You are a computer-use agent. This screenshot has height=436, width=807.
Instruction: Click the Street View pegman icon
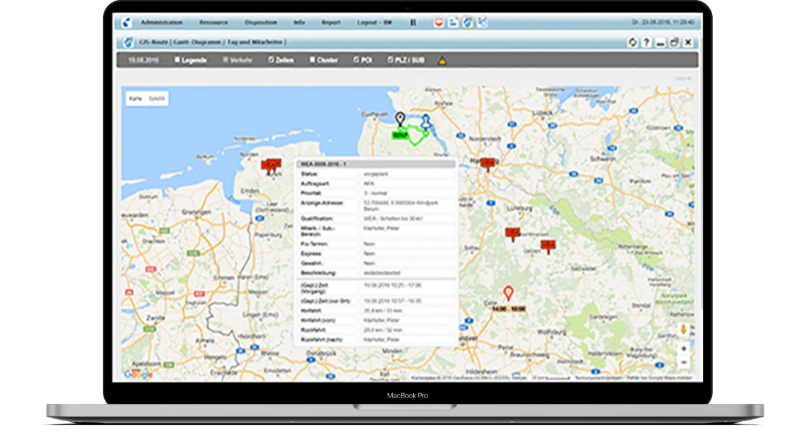click(x=683, y=329)
